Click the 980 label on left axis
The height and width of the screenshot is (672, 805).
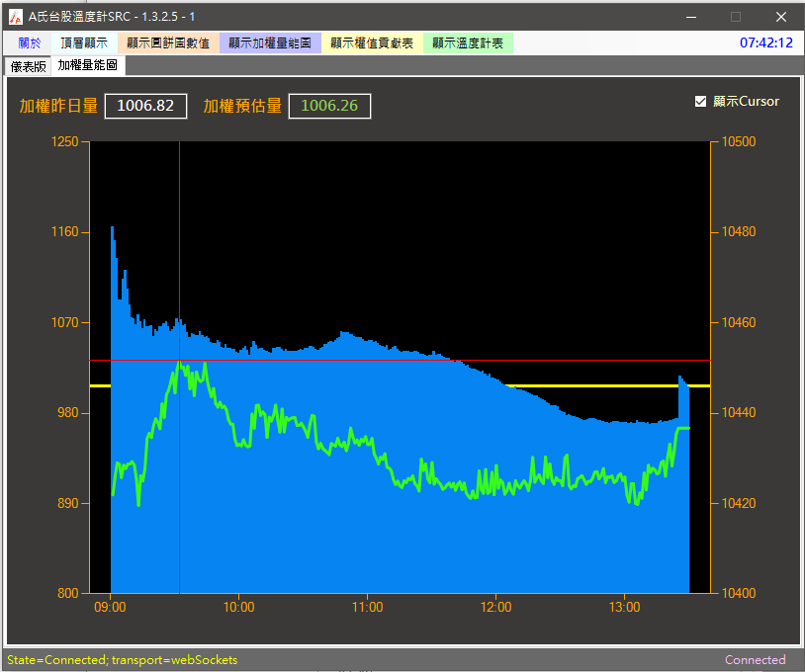click(x=68, y=413)
